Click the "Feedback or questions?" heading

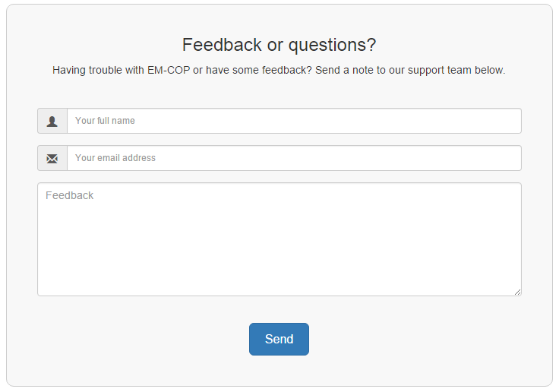(279, 45)
